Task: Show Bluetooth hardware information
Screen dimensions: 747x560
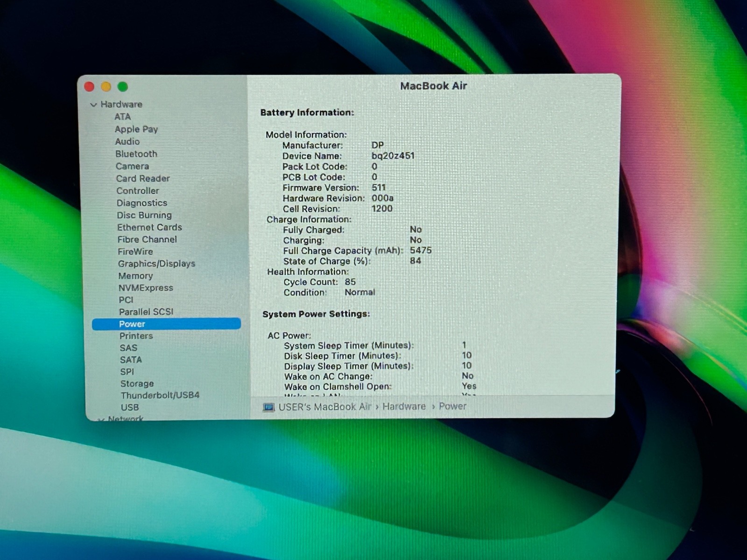Action: [136, 154]
